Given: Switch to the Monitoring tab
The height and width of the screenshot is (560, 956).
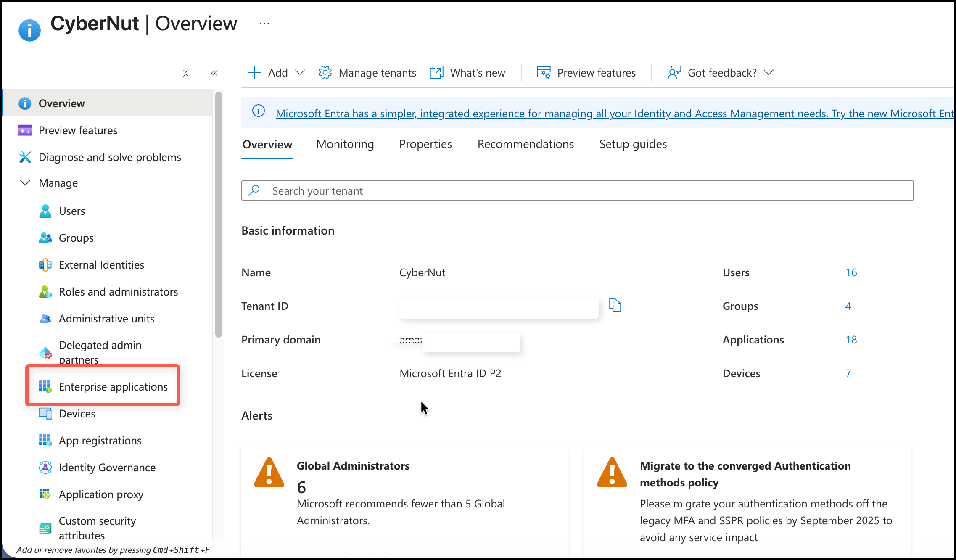Looking at the screenshot, I should (x=345, y=144).
